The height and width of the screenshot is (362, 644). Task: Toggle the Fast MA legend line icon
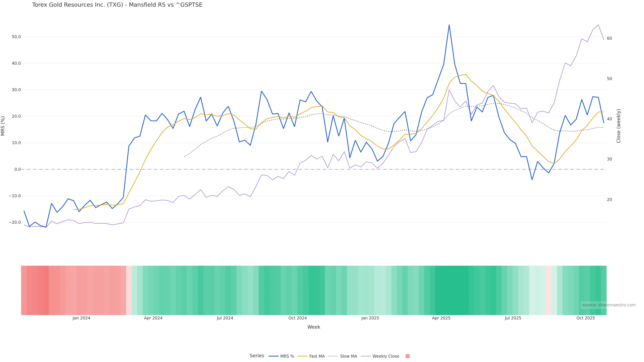click(303, 356)
